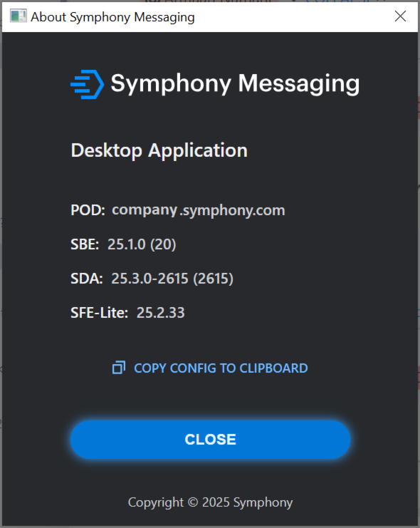Click the copy icon beside Copy Config
The height and width of the screenshot is (528, 420).
pyautogui.click(x=119, y=368)
